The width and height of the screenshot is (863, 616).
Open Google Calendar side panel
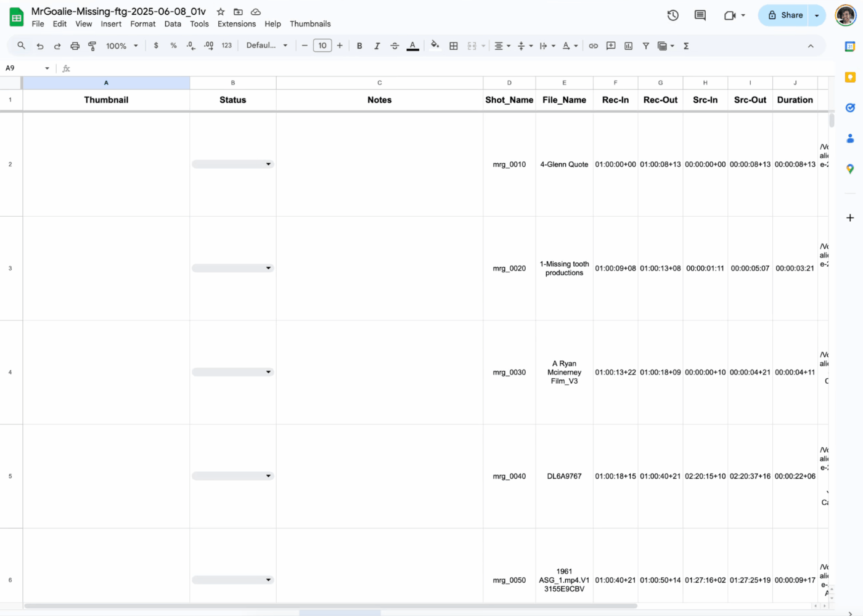(x=850, y=46)
